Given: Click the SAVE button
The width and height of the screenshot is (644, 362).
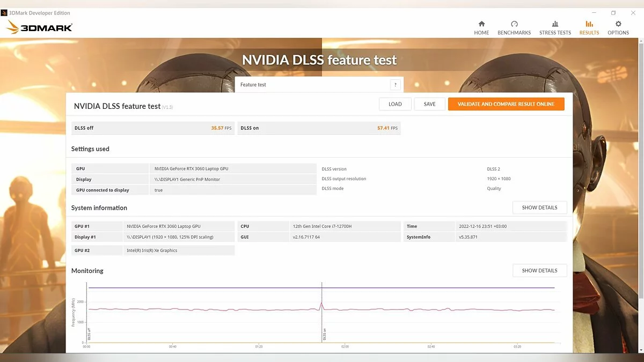Looking at the screenshot, I should click(429, 104).
